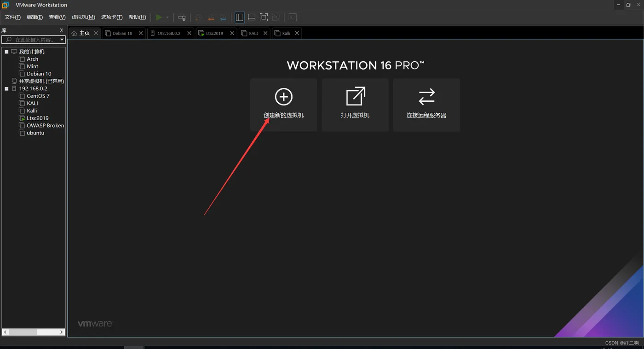Screen dimensions: 644x349
Task: Open the library search filter dropdown arrow
Action: 62,40
